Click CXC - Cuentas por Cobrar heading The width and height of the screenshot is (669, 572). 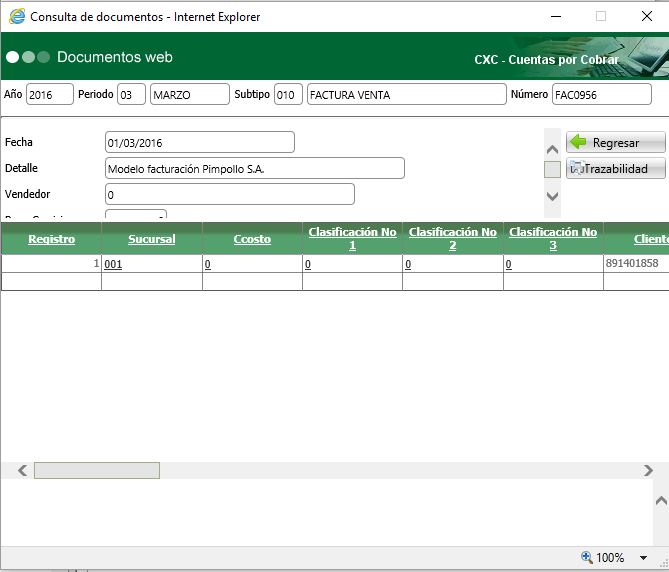546,59
